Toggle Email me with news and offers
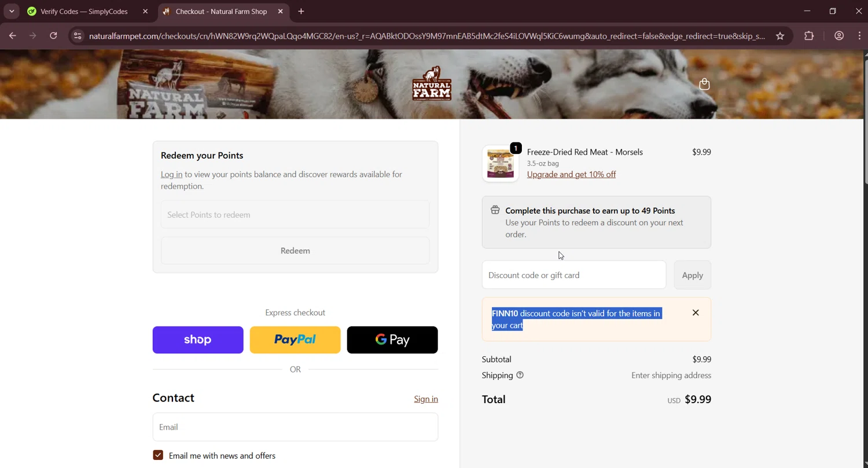Image resolution: width=868 pixels, height=468 pixels. (x=158, y=455)
